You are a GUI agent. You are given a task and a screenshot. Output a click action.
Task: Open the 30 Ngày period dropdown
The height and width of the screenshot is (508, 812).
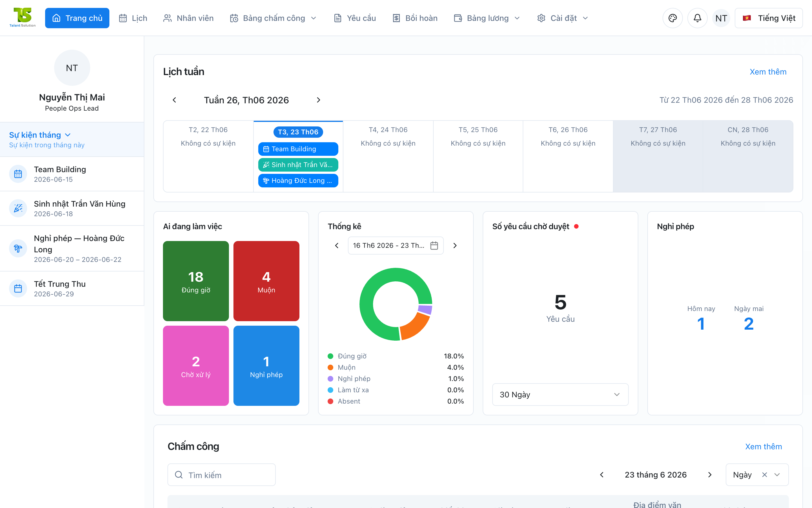click(x=560, y=395)
